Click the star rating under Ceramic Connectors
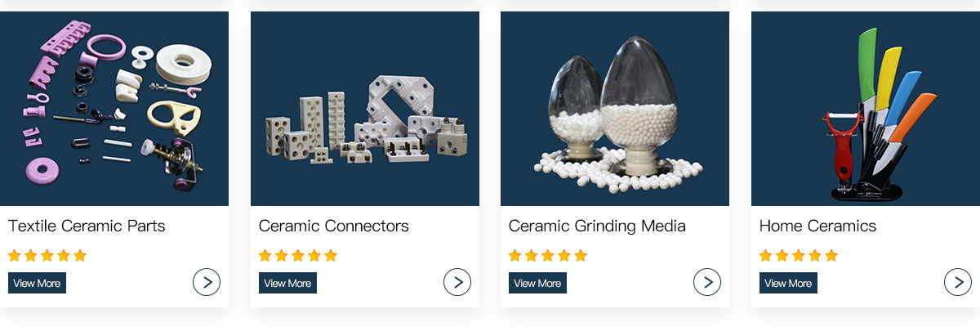Viewport: 980px width, 336px height. [298, 255]
